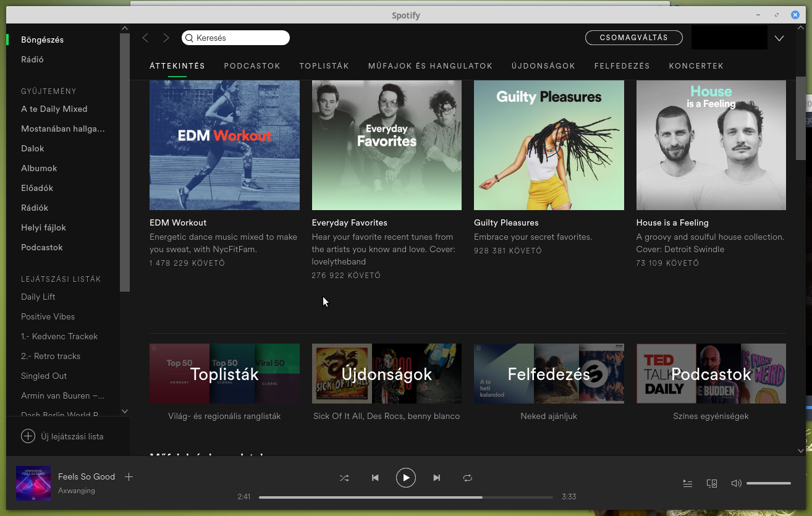
Task: Open the Podcastok category tile
Action: (x=711, y=373)
